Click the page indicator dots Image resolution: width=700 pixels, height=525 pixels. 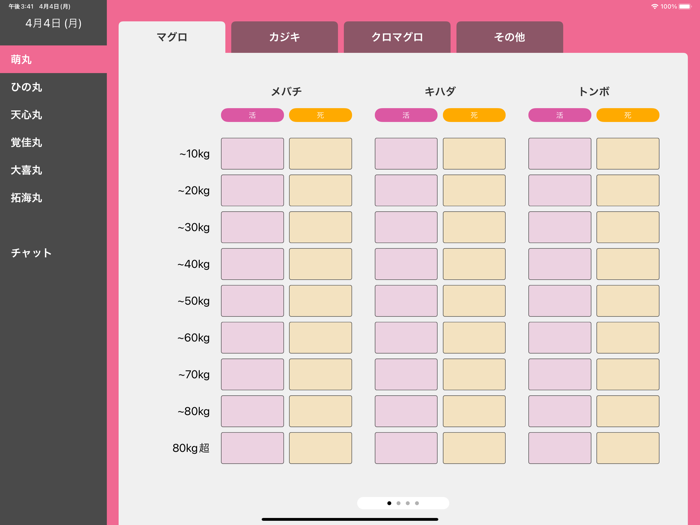point(403,503)
